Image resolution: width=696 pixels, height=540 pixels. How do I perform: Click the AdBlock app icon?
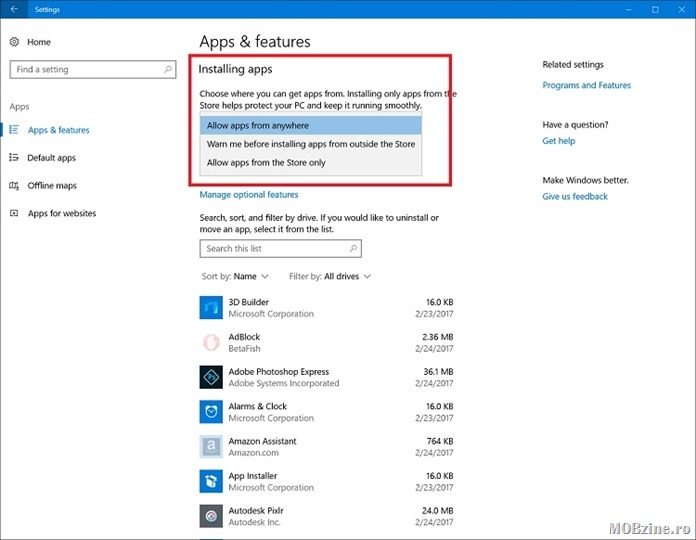(211, 342)
